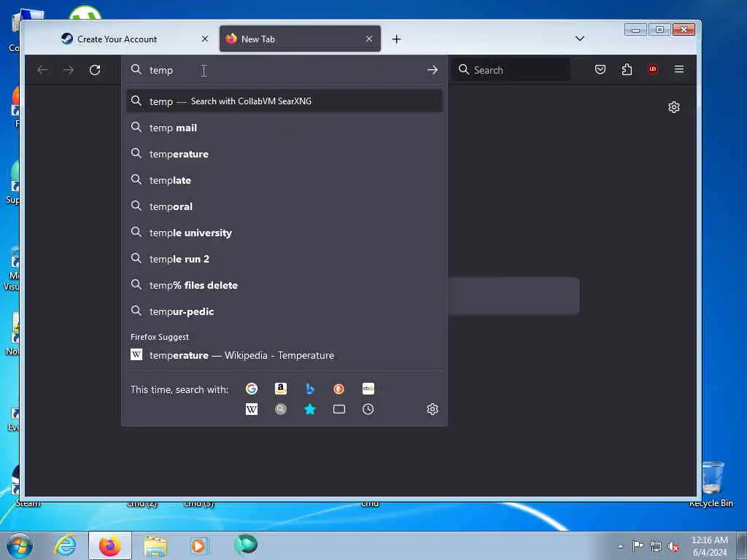Select the New Tab tab
747x560 pixels.
[300, 39]
